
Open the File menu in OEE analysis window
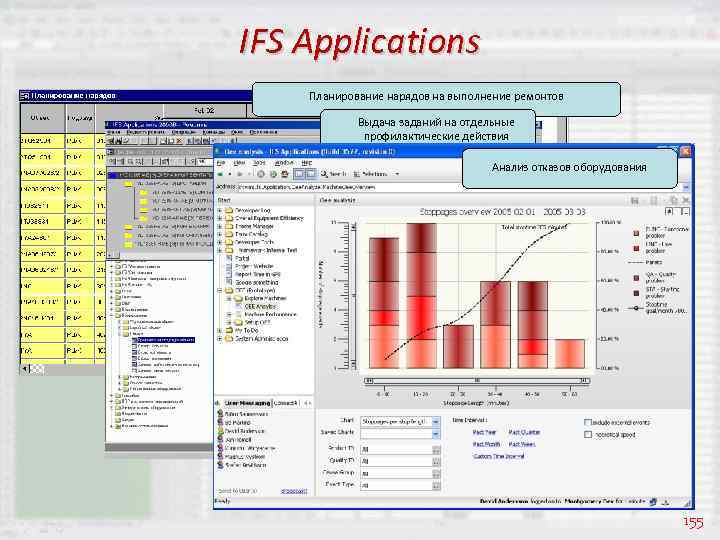[221, 163]
